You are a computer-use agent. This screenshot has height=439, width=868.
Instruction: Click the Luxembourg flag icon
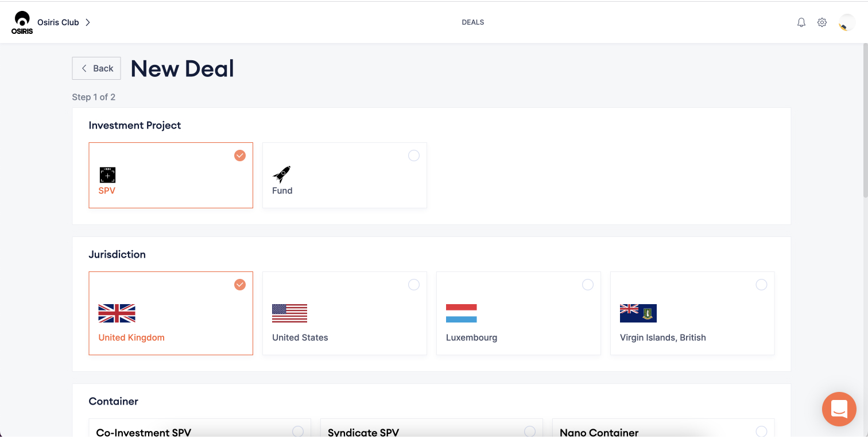point(461,313)
